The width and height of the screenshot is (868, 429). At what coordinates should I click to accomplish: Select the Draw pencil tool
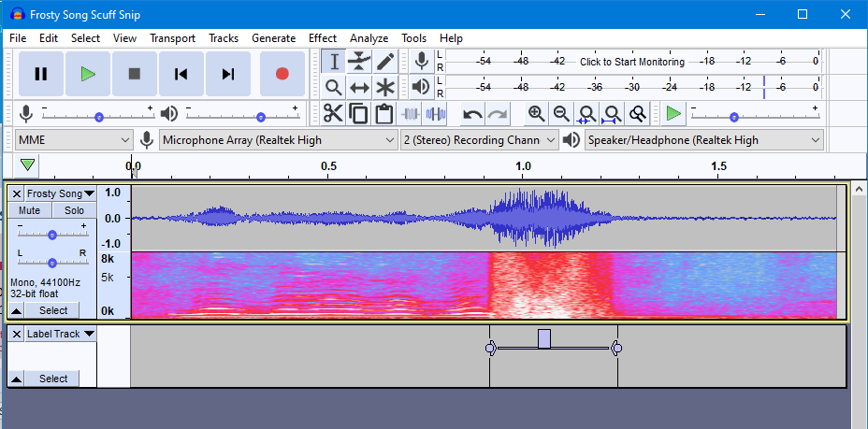click(x=385, y=62)
